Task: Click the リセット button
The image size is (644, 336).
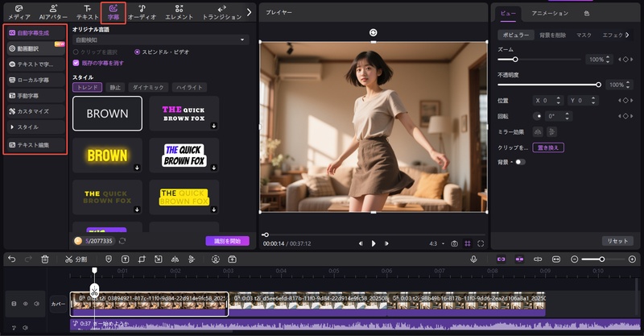Action: 617,241
